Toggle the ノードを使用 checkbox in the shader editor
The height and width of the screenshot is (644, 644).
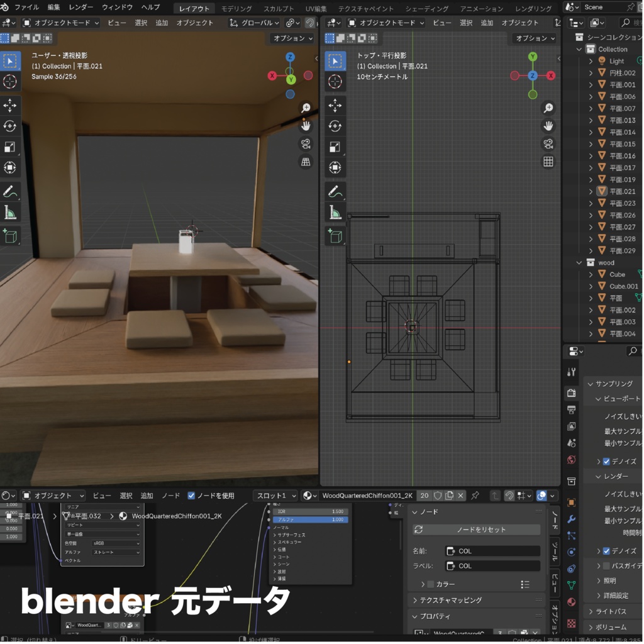tap(191, 496)
